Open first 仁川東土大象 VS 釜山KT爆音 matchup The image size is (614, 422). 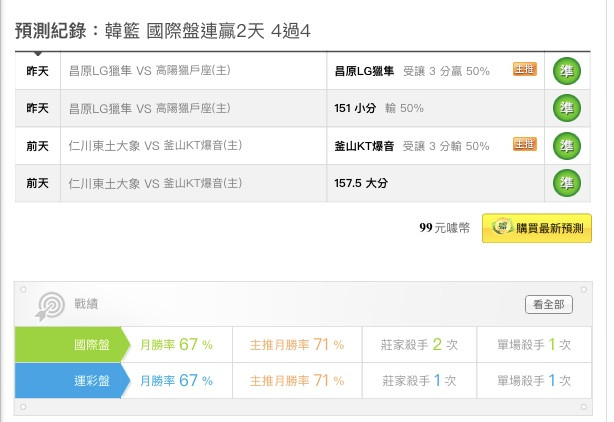click(155, 146)
